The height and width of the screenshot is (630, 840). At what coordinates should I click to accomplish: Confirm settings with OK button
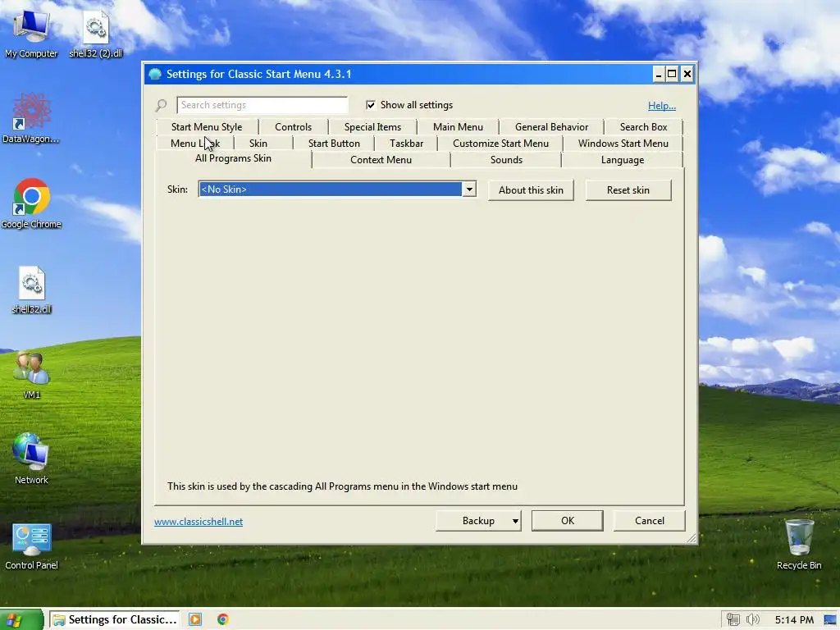click(x=568, y=521)
